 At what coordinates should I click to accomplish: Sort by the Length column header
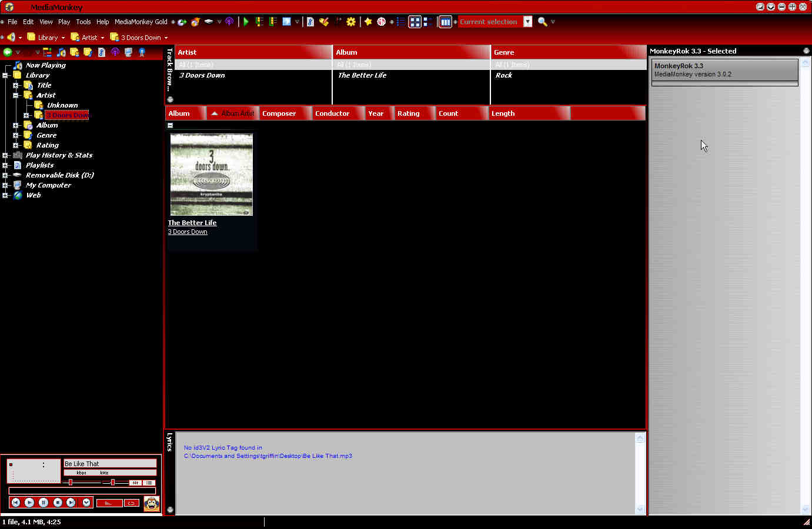pos(529,113)
